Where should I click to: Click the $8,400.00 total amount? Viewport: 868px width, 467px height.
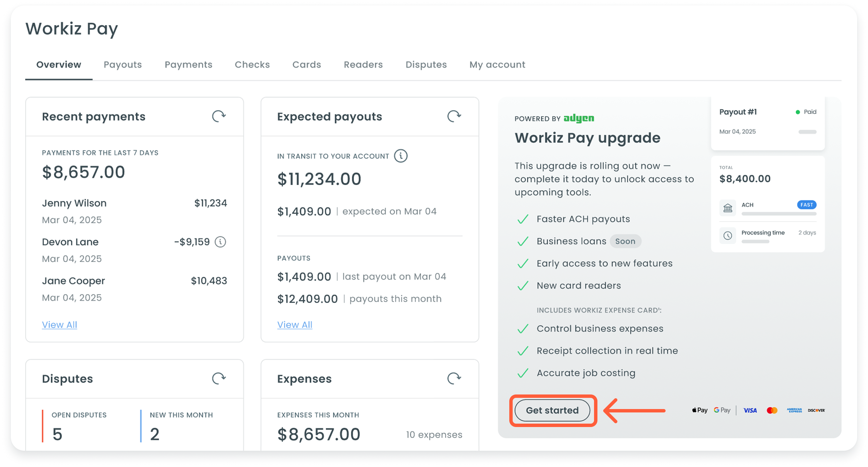[x=745, y=179]
